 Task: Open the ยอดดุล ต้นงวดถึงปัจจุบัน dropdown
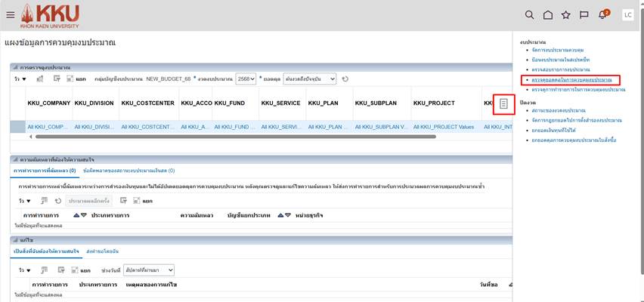(x=310, y=79)
